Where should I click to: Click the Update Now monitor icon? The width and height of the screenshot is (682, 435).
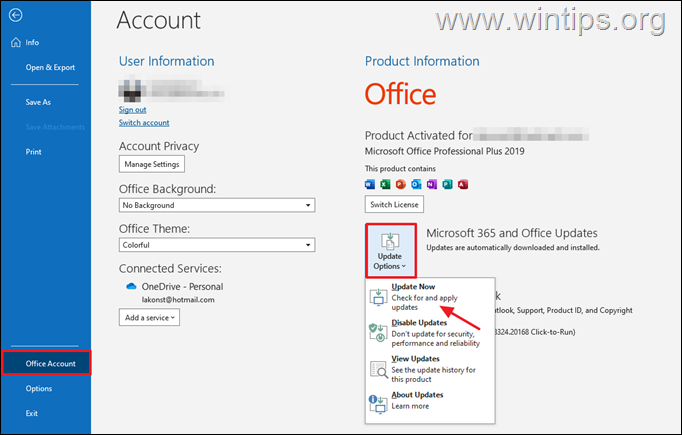click(378, 297)
